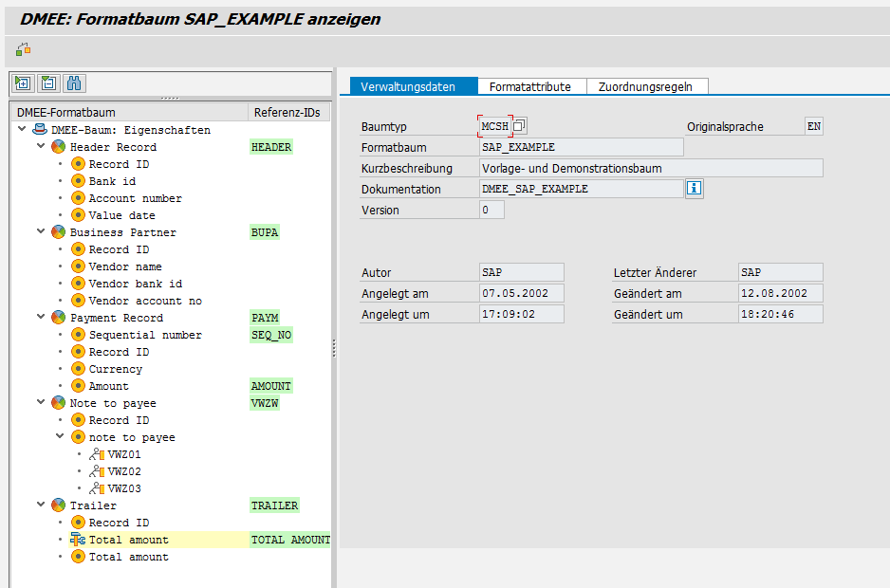Image resolution: width=890 pixels, height=588 pixels.
Task: Click the hat icon of DMEE-Baum: Eigenschaften
Action: [40, 130]
